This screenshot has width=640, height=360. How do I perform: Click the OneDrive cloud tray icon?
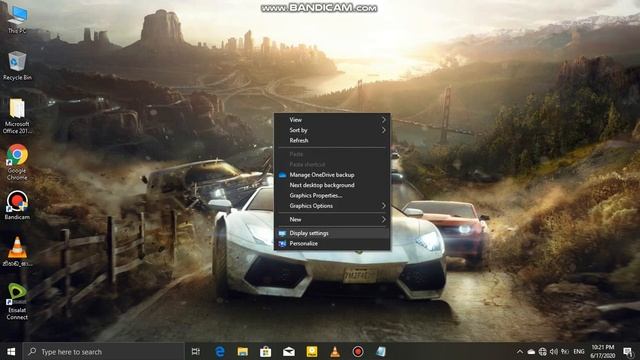click(531, 351)
